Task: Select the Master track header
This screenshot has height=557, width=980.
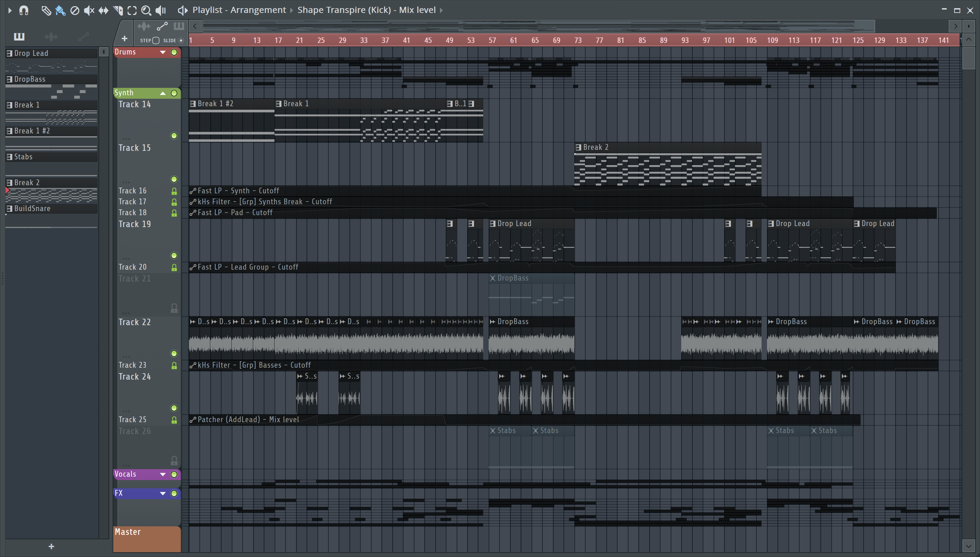Action: pos(147,539)
